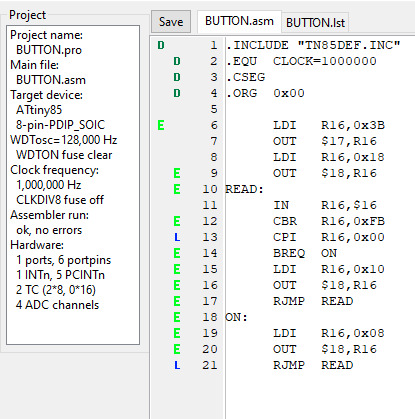This screenshot has height=419, width=415.
Task: Click the LDI R16,0x08 instruction
Action: click(329, 333)
